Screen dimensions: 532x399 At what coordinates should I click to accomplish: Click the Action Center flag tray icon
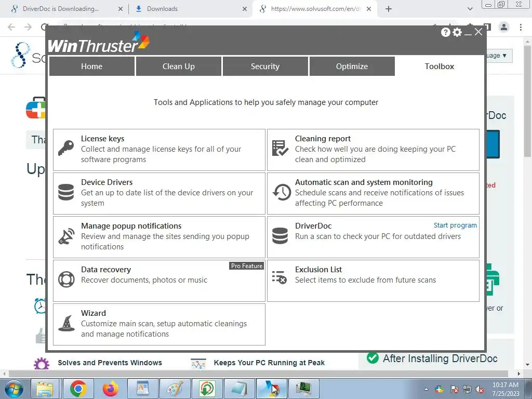(x=454, y=390)
